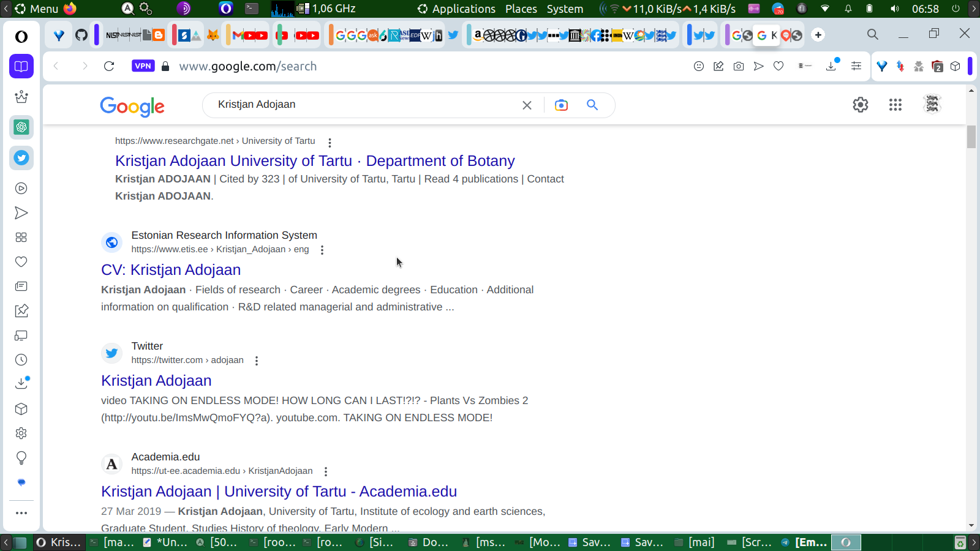
Task: Open CV: Kristjan Adojaan result
Action: tap(171, 270)
